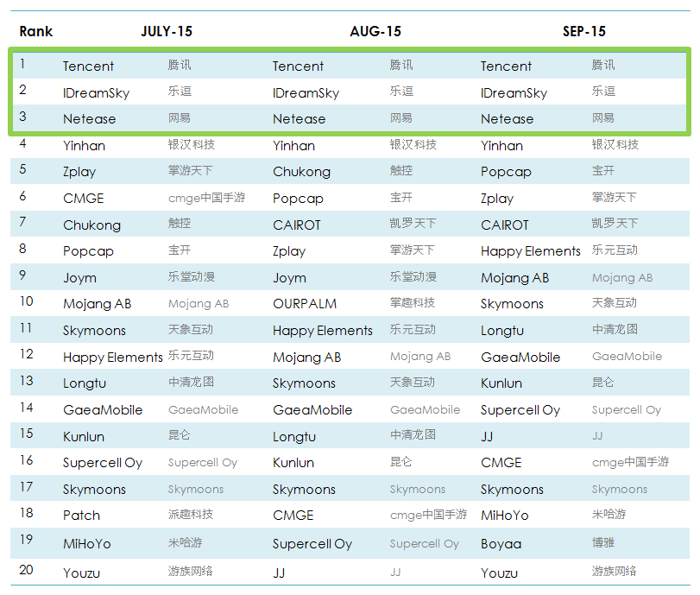Select 'IDreamSky' under SEP-15
Screen dimensions: 700x595
[514, 93]
